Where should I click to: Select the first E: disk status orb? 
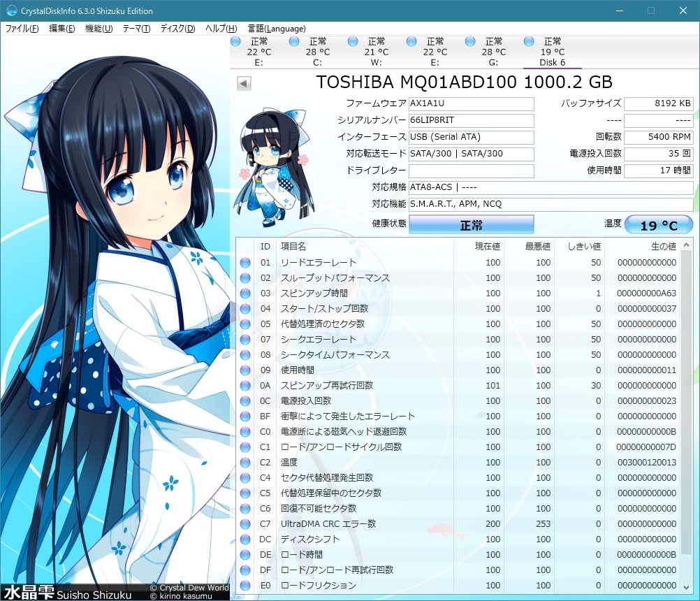(235, 41)
